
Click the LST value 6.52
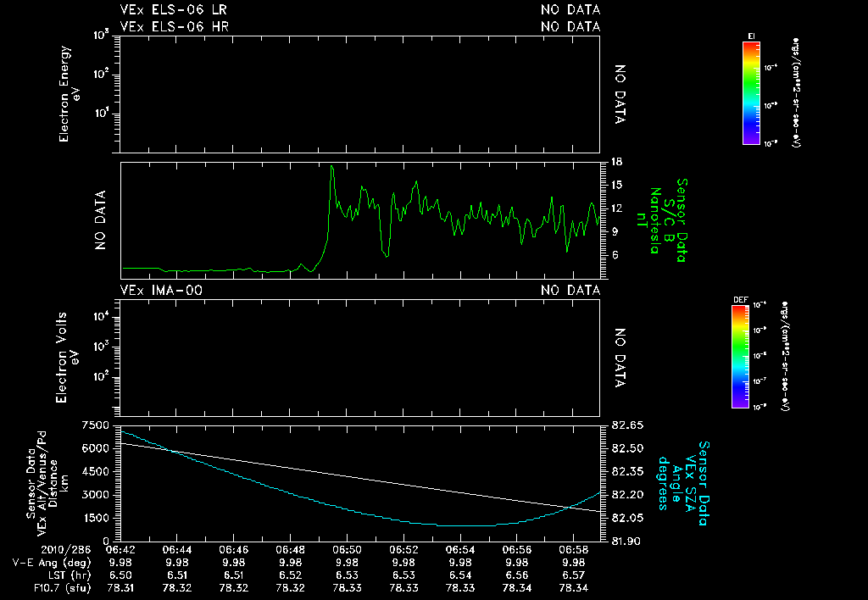click(290, 575)
